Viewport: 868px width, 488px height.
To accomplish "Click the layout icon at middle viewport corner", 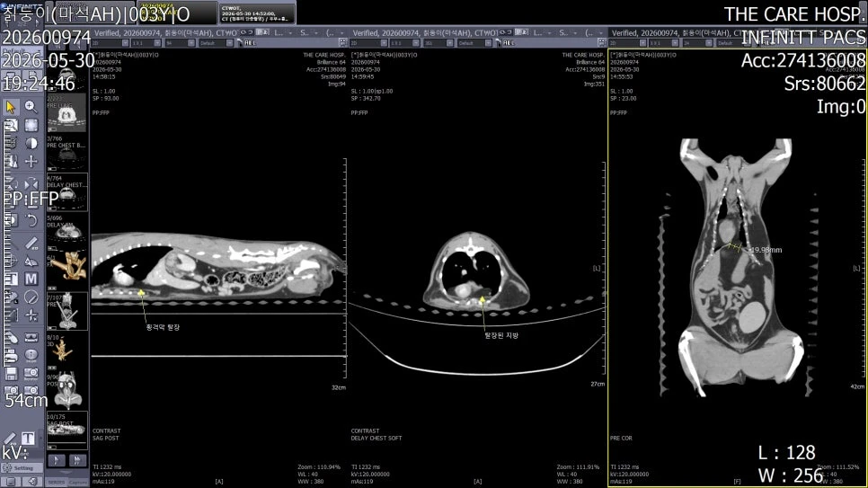I will [602, 42].
